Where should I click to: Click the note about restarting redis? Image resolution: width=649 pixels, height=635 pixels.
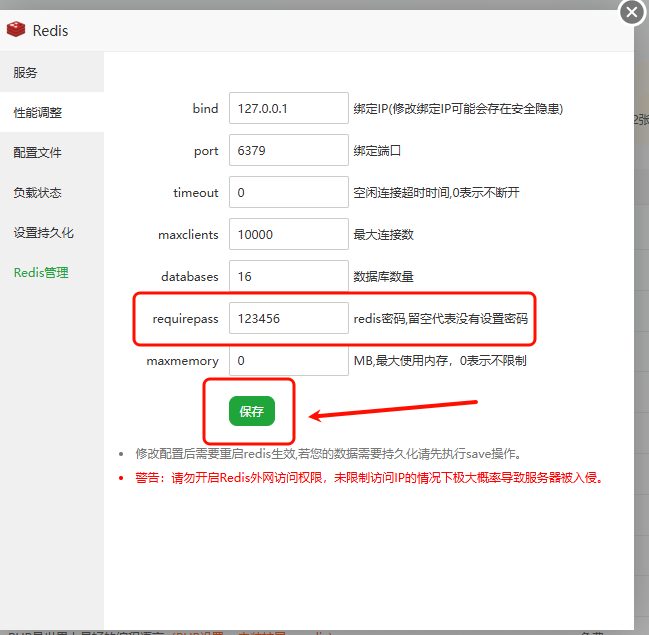click(x=329, y=454)
